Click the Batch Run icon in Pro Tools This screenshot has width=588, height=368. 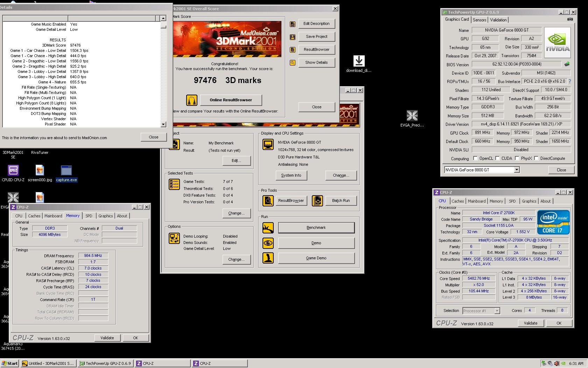[317, 201]
